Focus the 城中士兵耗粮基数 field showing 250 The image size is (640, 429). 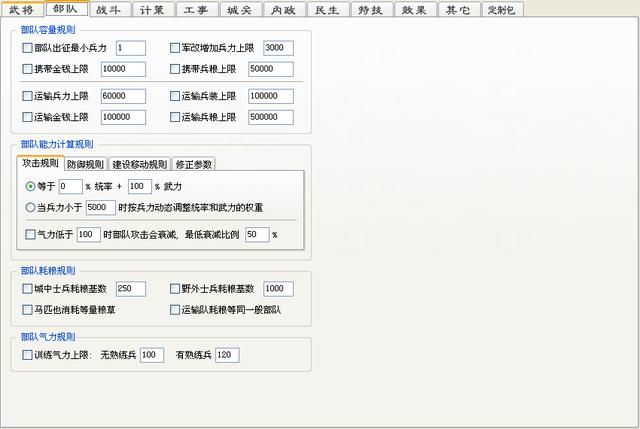click(131, 289)
